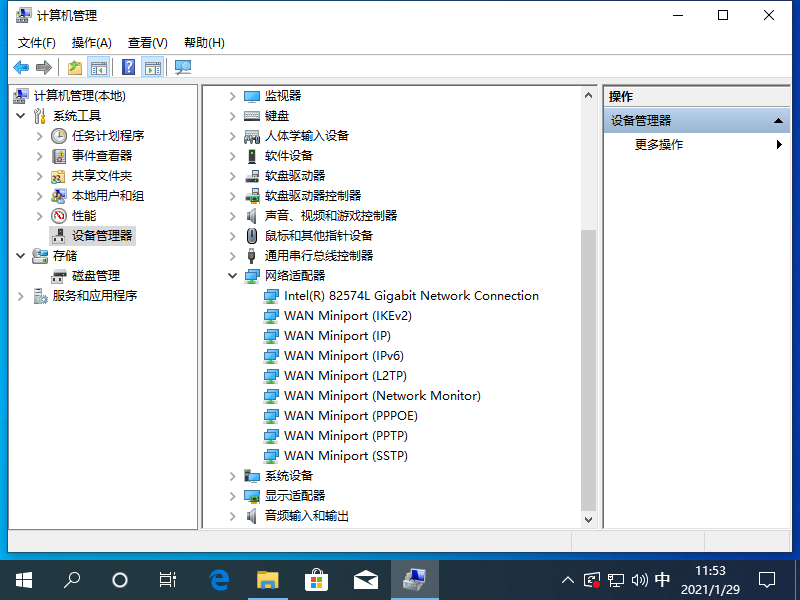
Task: Expand 任务计划程序 in the left tree
Action: (x=40, y=136)
